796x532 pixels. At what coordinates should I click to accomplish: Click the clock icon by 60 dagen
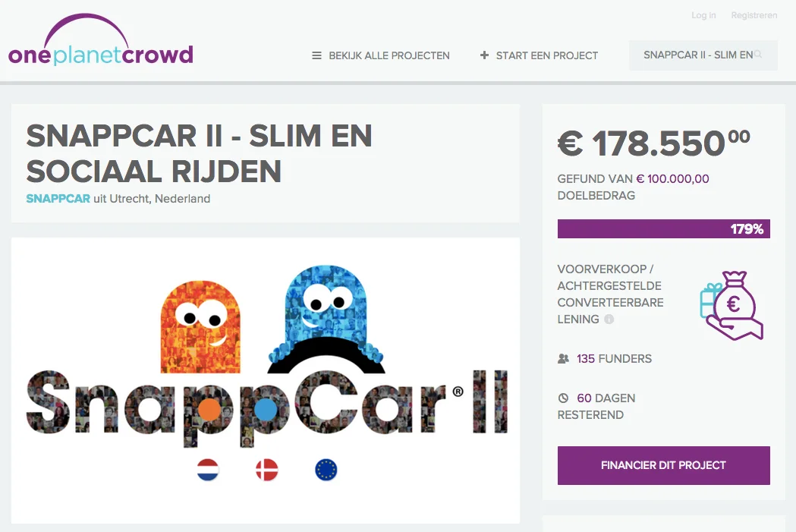pyautogui.click(x=563, y=398)
